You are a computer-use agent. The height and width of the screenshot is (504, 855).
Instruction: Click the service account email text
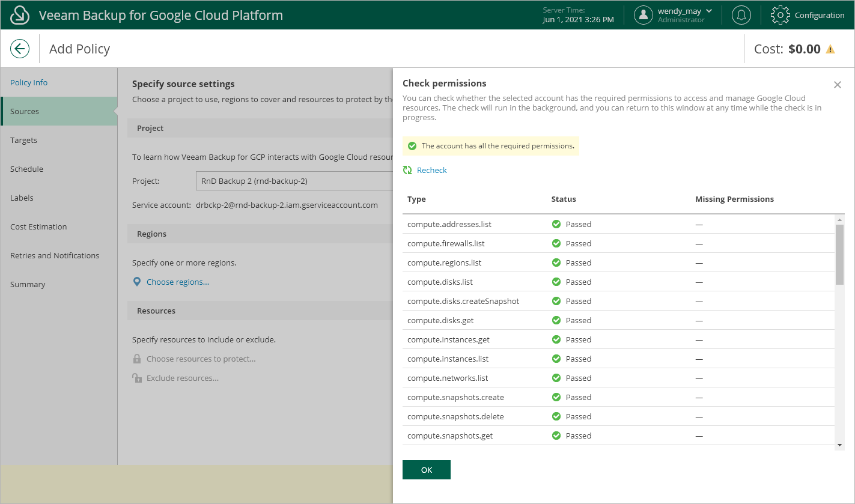pyautogui.click(x=287, y=205)
